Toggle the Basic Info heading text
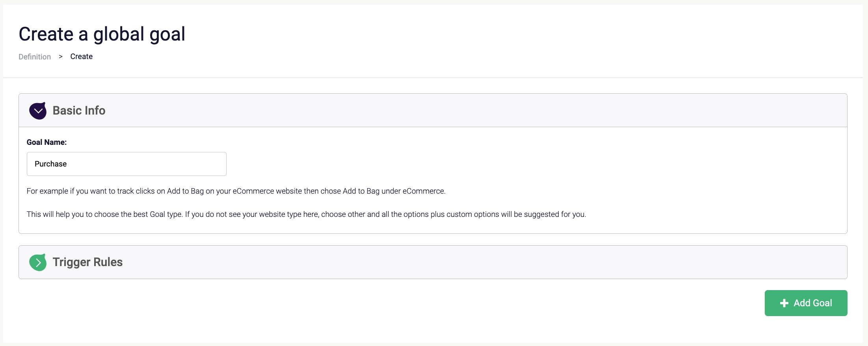The image size is (868, 346). click(79, 111)
